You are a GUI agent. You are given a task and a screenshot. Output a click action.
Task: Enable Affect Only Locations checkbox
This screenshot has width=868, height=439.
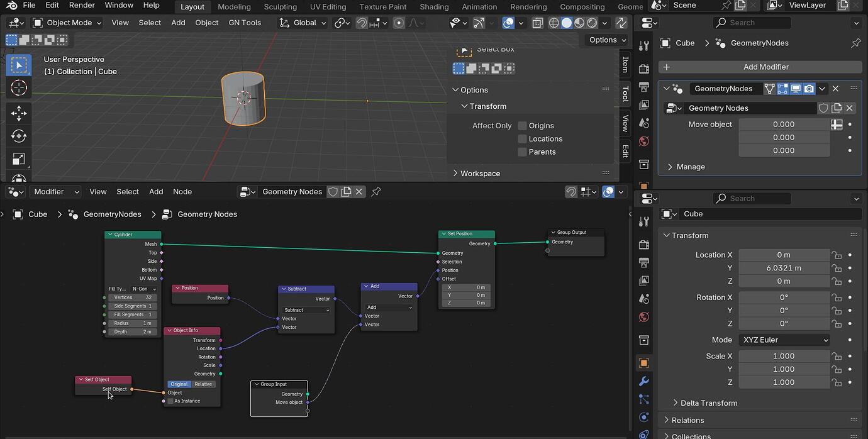pyautogui.click(x=522, y=139)
